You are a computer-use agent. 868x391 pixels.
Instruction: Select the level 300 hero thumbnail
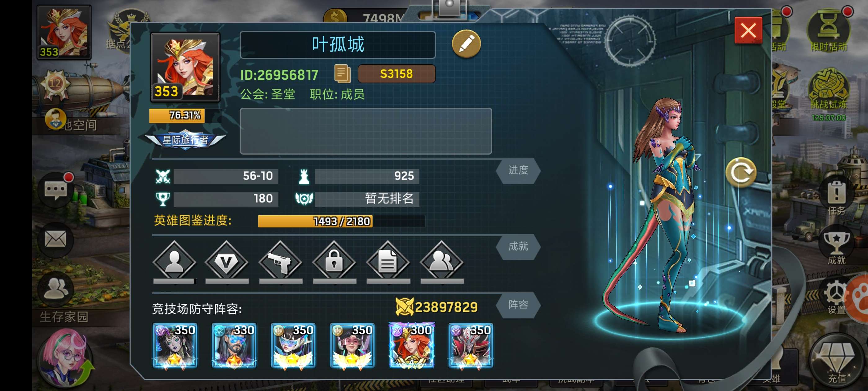click(411, 345)
